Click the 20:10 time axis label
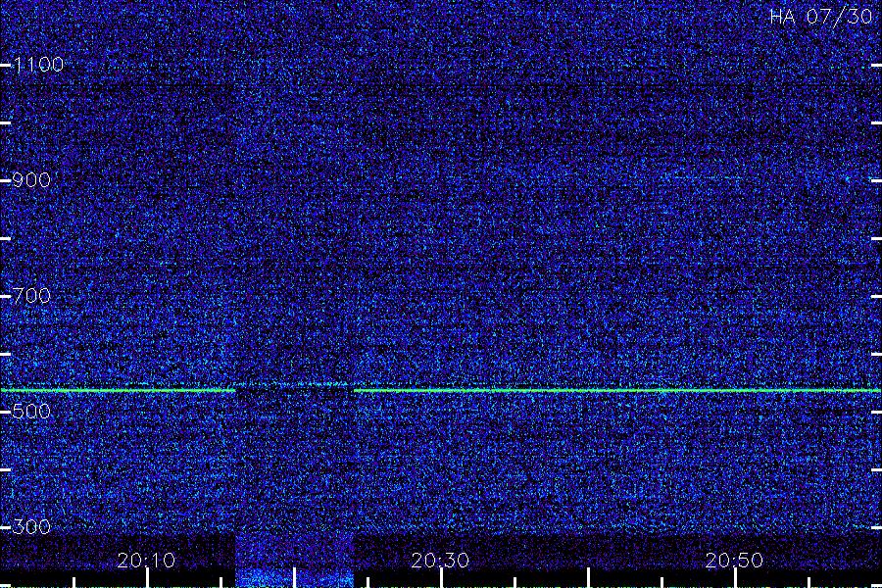882x588 pixels. tap(146, 561)
